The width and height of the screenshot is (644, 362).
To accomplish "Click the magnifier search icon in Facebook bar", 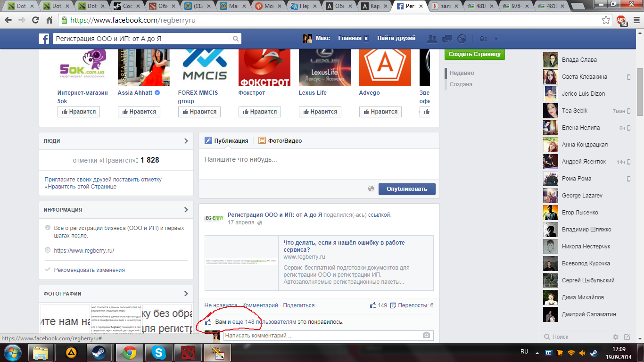I will tap(236, 39).
